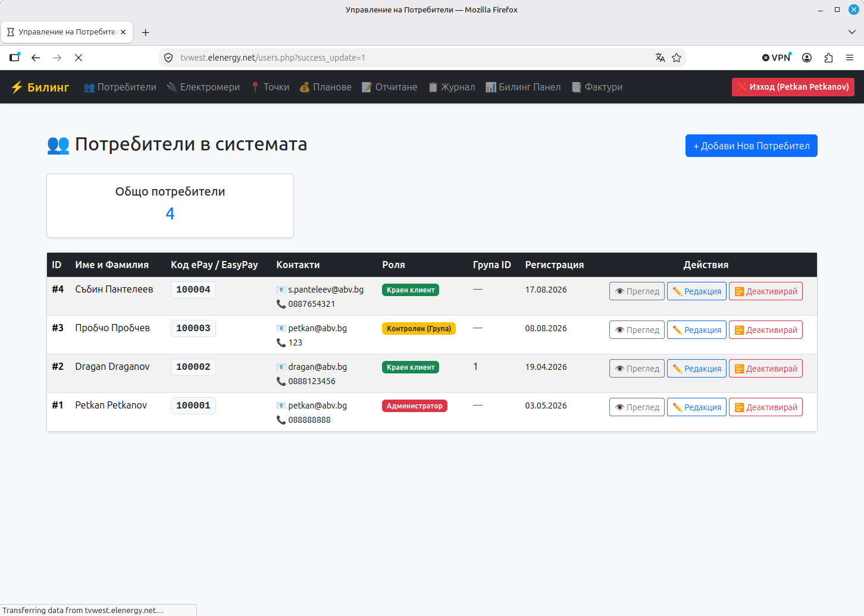
Task: Click the Билинг brand logo
Action: [40, 87]
